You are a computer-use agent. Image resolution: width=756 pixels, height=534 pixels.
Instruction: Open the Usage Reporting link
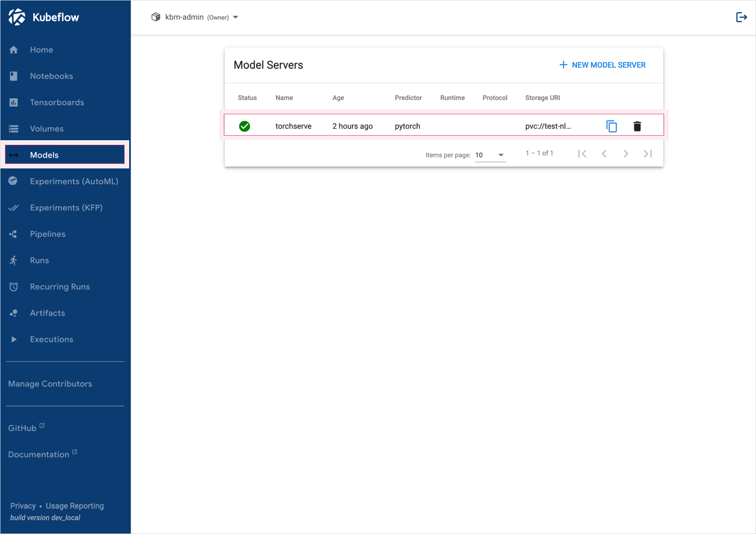tap(75, 506)
